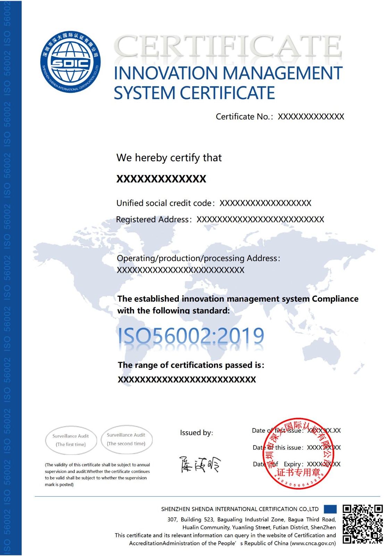Click the 'Date of Expiry' line
The height and width of the screenshot is (556, 392).
pyautogui.click(x=297, y=464)
